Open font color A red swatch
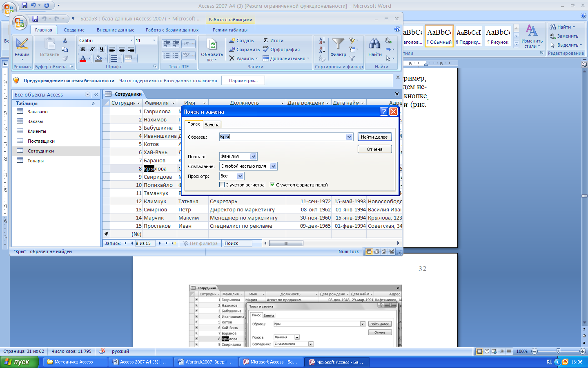 coord(83,58)
